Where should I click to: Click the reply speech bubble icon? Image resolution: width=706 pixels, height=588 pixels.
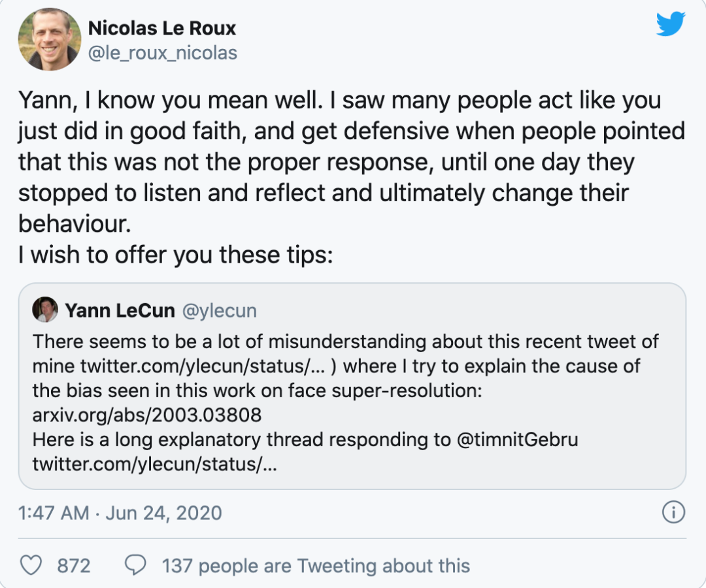pos(135,565)
